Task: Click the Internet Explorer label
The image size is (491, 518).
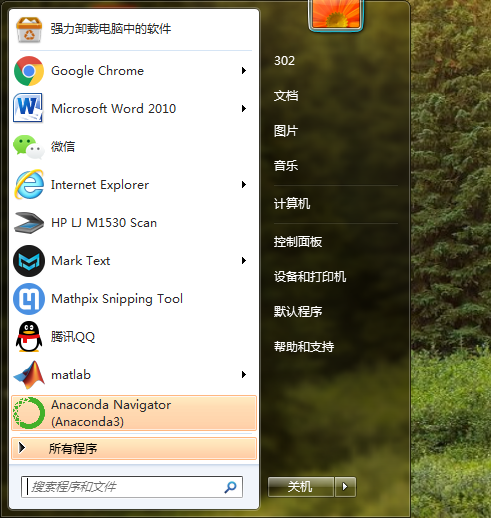Action: (100, 185)
